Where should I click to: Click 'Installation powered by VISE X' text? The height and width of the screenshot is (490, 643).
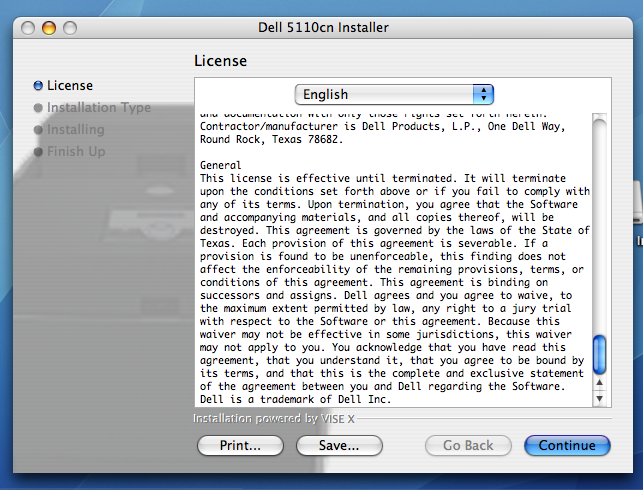[x=274, y=419]
